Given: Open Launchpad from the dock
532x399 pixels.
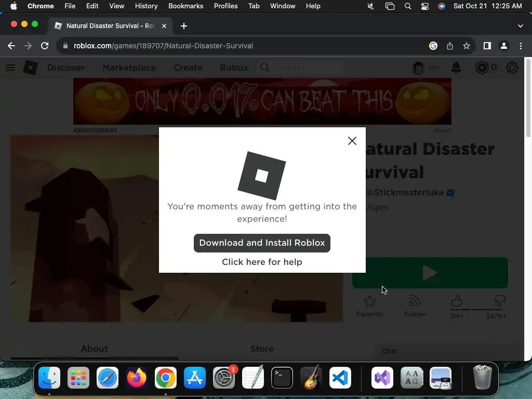Looking at the screenshot, I should coord(78,378).
